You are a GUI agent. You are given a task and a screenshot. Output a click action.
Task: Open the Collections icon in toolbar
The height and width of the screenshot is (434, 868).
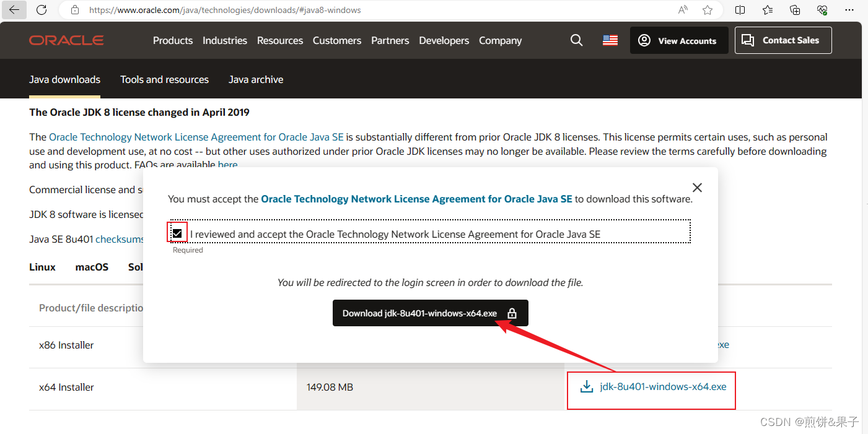[x=795, y=10]
